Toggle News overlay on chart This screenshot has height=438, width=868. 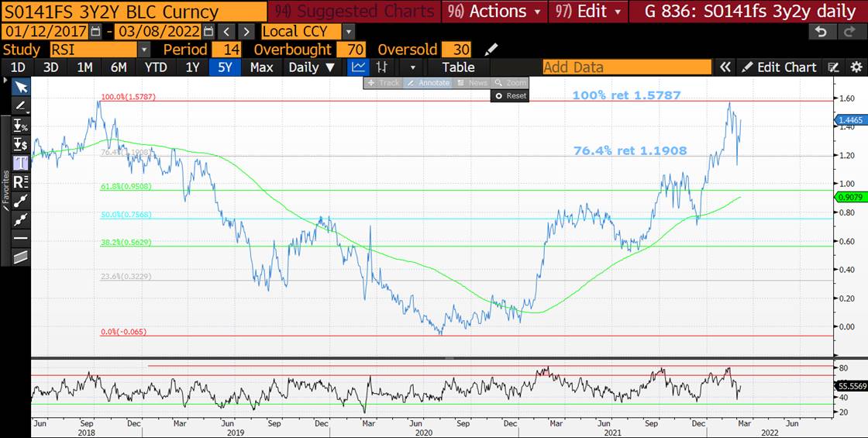click(x=471, y=82)
